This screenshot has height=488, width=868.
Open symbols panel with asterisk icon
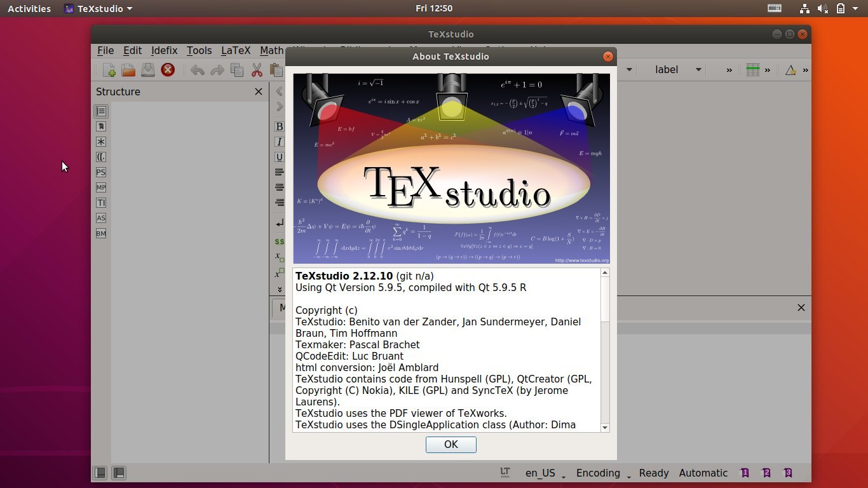click(100, 142)
